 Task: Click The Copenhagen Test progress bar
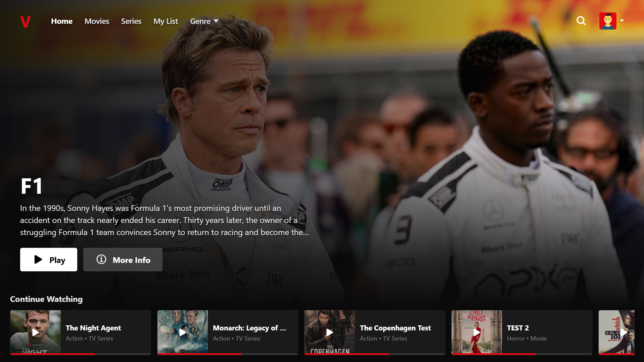click(x=375, y=354)
